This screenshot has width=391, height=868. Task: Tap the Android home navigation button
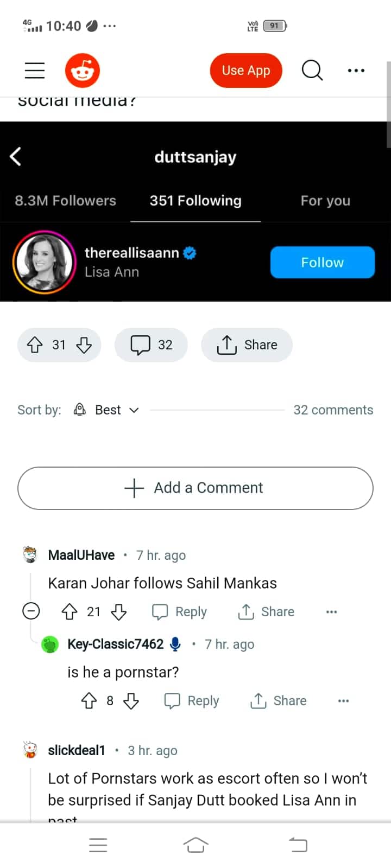(195, 845)
